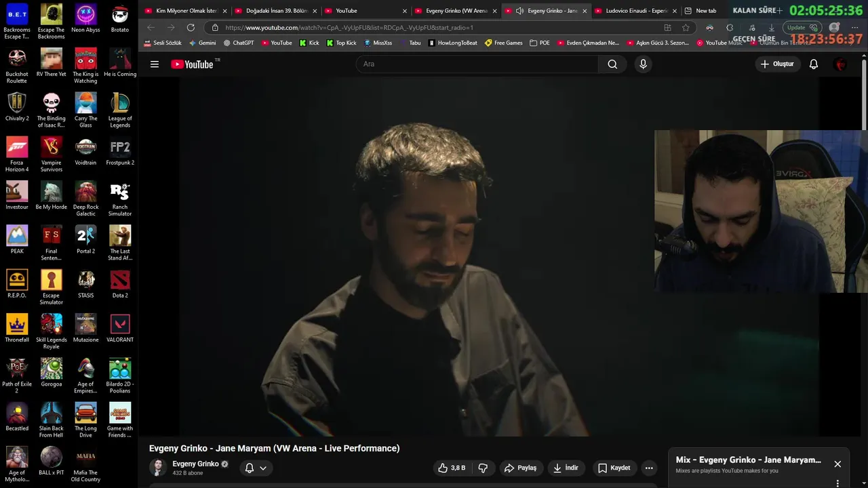Launch Buckshot Roulette desktop icon

coord(17,66)
